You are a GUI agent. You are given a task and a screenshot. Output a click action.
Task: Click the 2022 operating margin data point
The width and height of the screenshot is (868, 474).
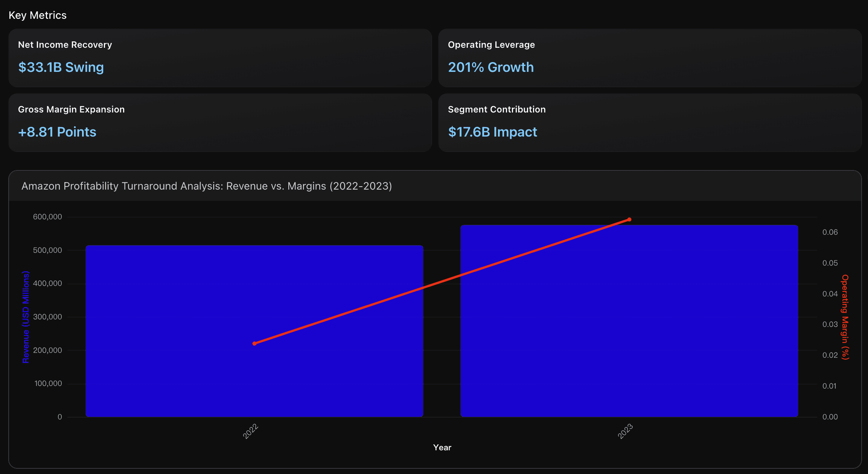coord(254,343)
